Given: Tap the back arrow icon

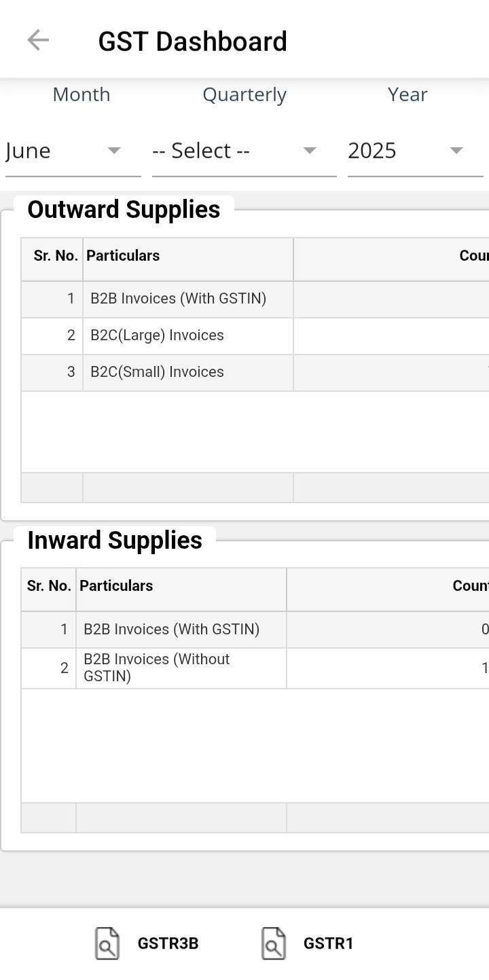Looking at the screenshot, I should (38, 41).
